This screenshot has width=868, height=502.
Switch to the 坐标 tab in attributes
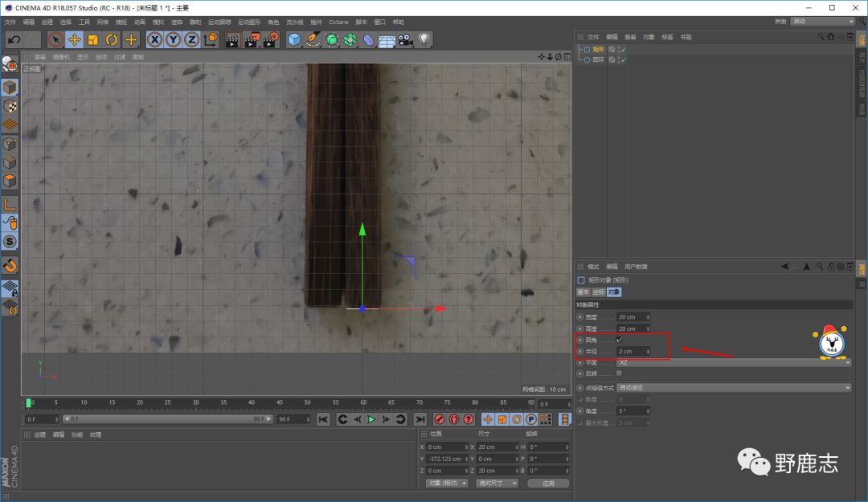click(x=599, y=292)
